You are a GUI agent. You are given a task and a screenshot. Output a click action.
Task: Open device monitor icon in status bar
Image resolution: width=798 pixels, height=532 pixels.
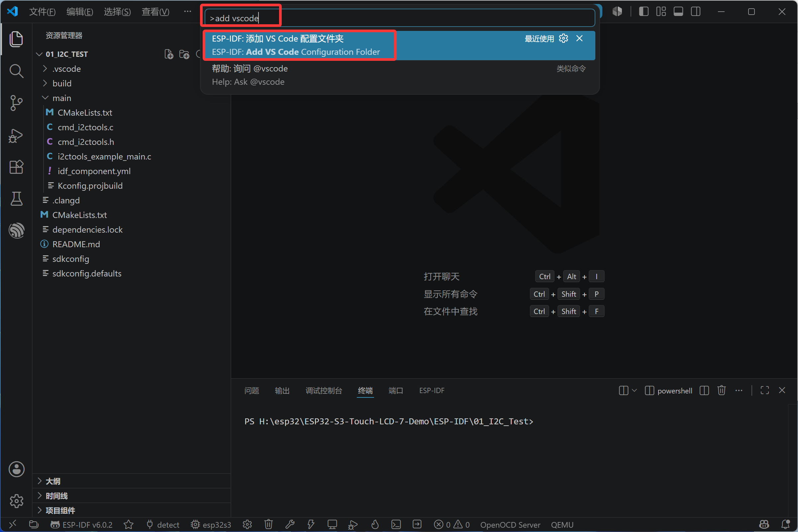[332, 525]
